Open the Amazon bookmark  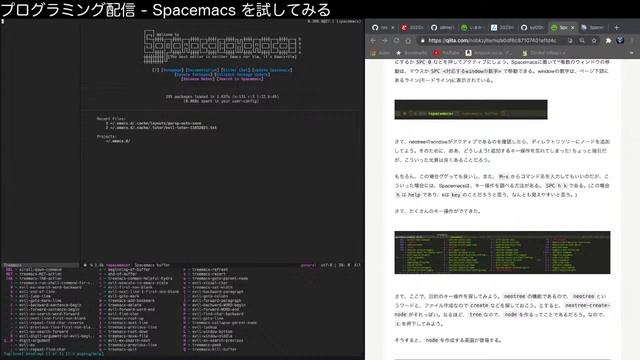pyautogui.click(x=488, y=53)
